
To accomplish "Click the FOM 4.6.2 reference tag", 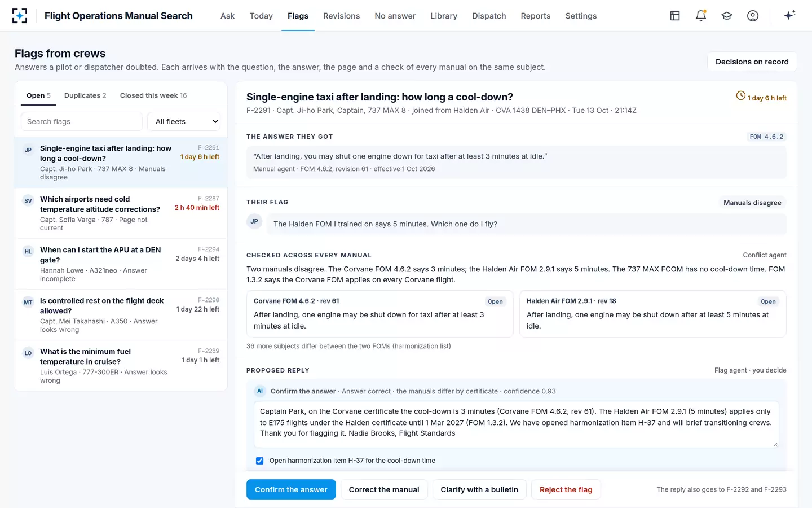I will coord(766,137).
